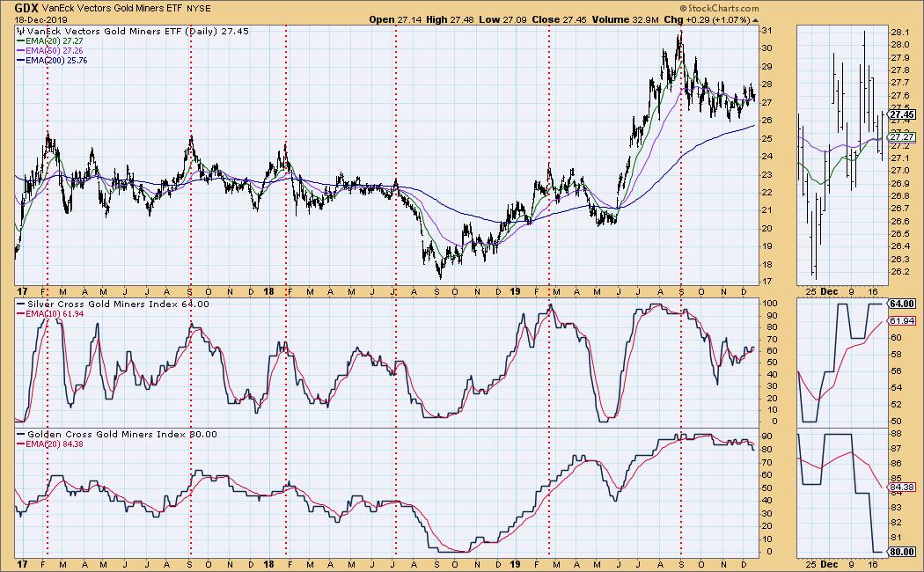Click the zoomed December price thumbnail chart
The height and width of the screenshot is (572, 924).
click(841, 156)
